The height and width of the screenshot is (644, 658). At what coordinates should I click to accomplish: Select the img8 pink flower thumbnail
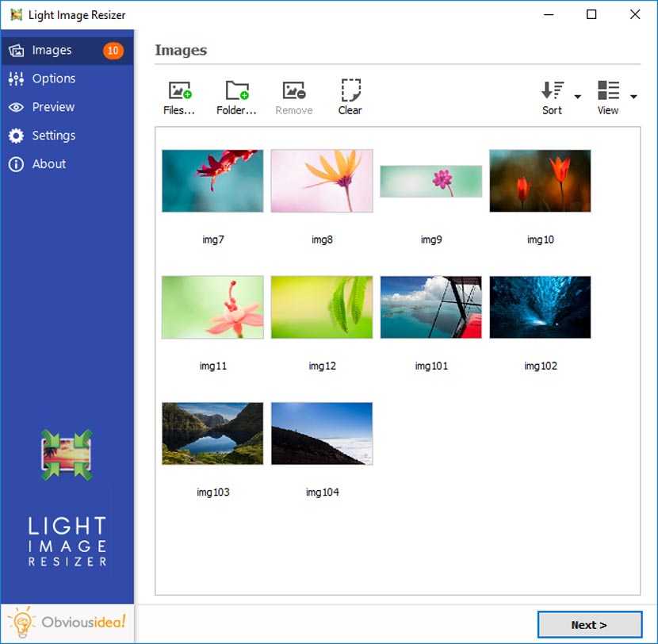321,180
